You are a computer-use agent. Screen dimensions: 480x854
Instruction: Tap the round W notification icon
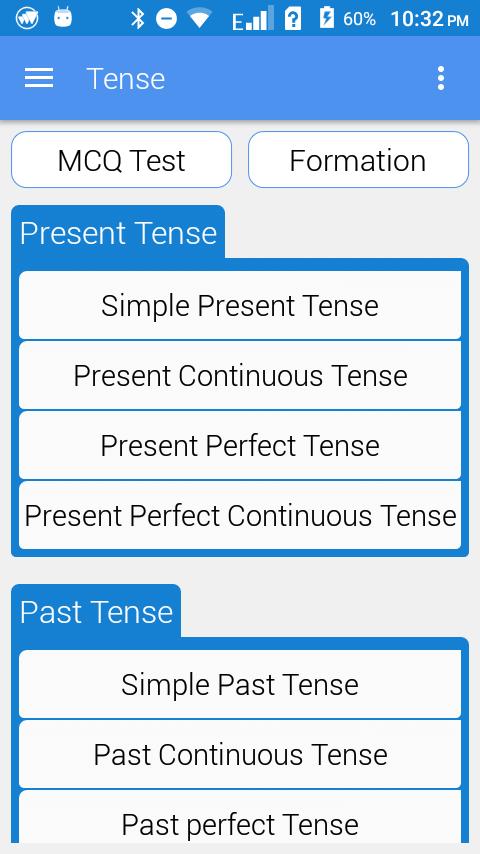(26, 19)
